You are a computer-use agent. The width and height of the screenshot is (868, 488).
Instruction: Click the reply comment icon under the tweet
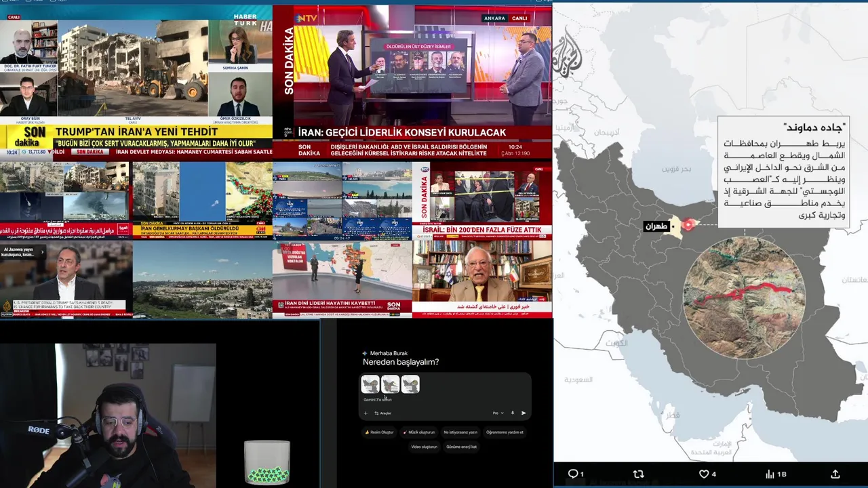[572, 474]
